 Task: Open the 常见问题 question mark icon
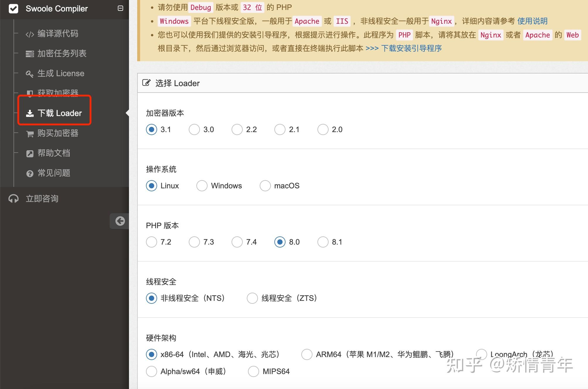click(x=30, y=173)
